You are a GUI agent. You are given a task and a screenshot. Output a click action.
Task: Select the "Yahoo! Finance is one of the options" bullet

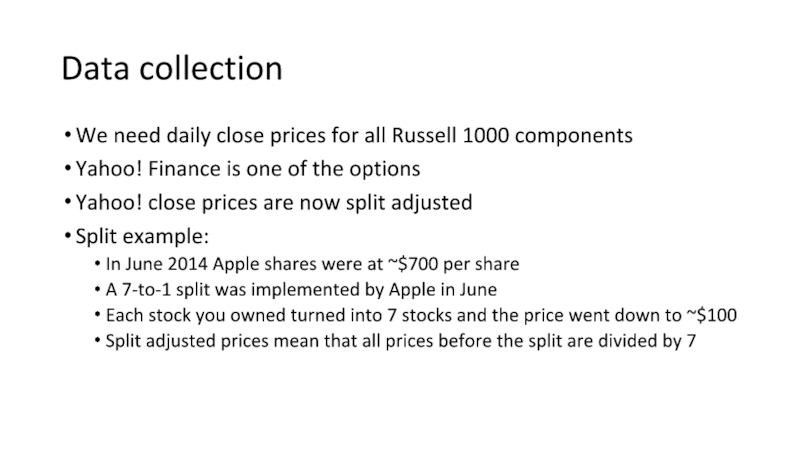[247, 169]
